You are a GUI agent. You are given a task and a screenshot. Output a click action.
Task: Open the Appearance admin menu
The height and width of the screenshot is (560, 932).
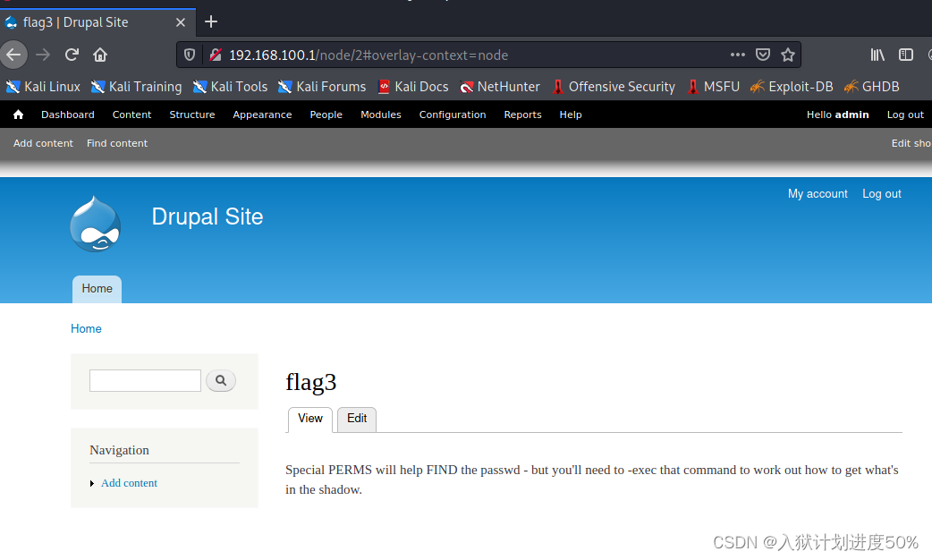coord(262,115)
